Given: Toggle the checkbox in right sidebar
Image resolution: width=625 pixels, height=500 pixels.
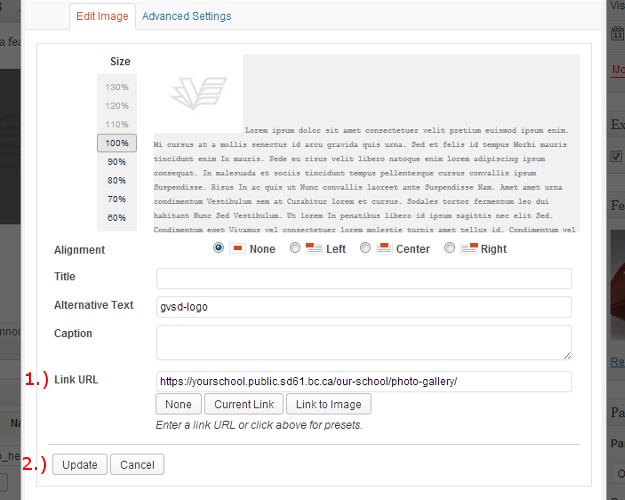Looking at the screenshot, I should click(x=616, y=156).
